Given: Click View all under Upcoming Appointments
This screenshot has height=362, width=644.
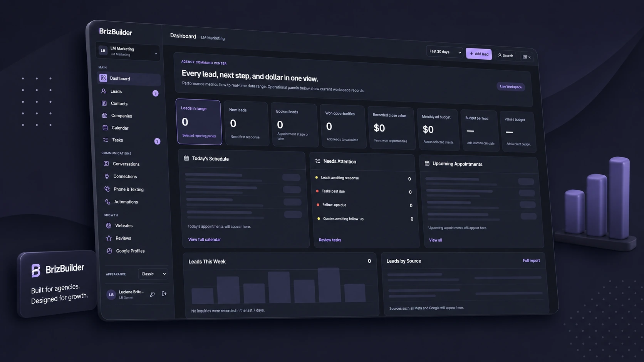Looking at the screenshot, I should click(436, 240).
